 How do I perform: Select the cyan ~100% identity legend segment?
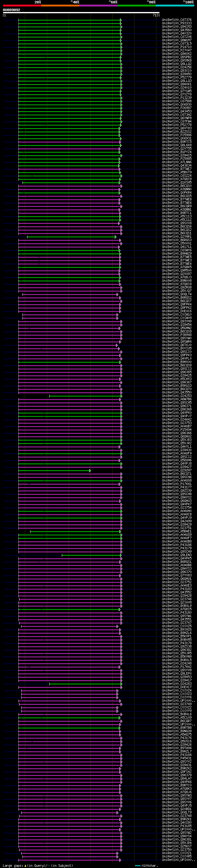pyautogui.click(x=175, y=6)
